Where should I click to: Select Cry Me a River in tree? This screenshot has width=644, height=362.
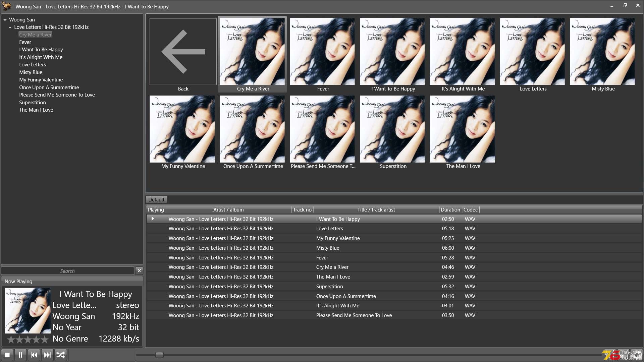[x=35, y=35]
